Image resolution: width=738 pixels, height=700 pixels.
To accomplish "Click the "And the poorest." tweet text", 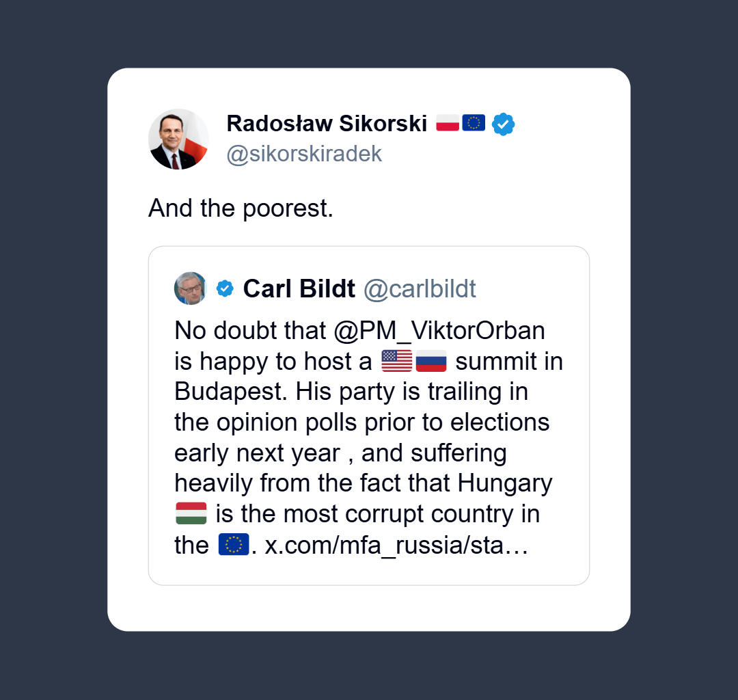I will pos(241,208).
